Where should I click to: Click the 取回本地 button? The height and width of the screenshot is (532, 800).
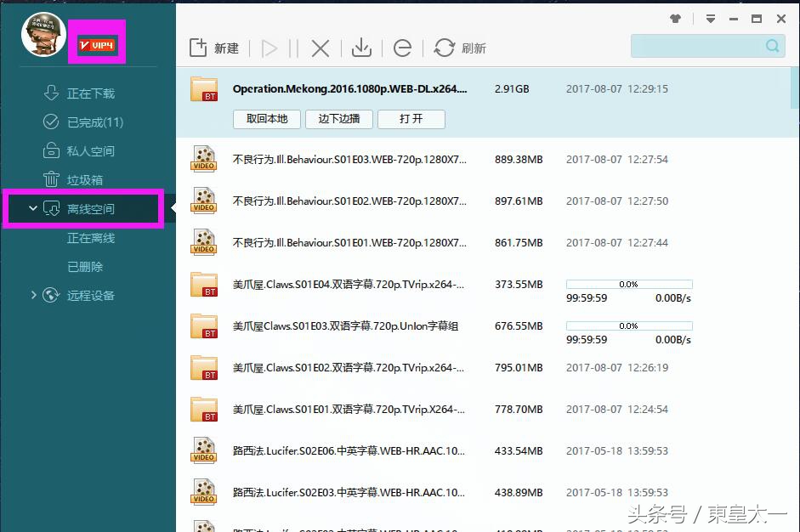click(x=266, y=119)
